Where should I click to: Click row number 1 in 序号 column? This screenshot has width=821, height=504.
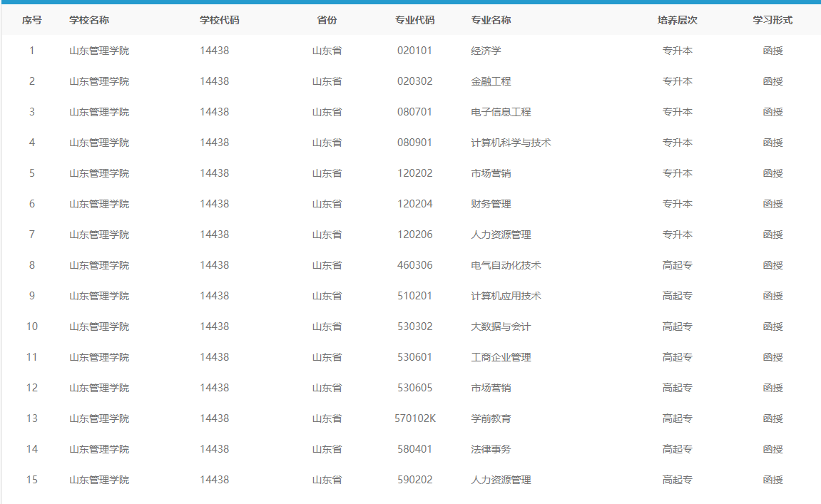pos(32,51)
